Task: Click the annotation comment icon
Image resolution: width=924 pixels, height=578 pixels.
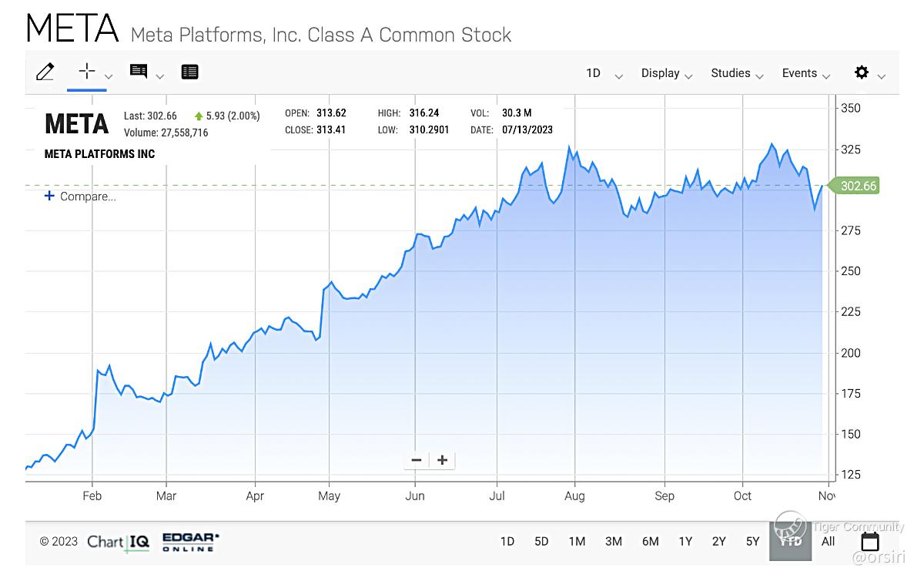Action: pos(139,72)
